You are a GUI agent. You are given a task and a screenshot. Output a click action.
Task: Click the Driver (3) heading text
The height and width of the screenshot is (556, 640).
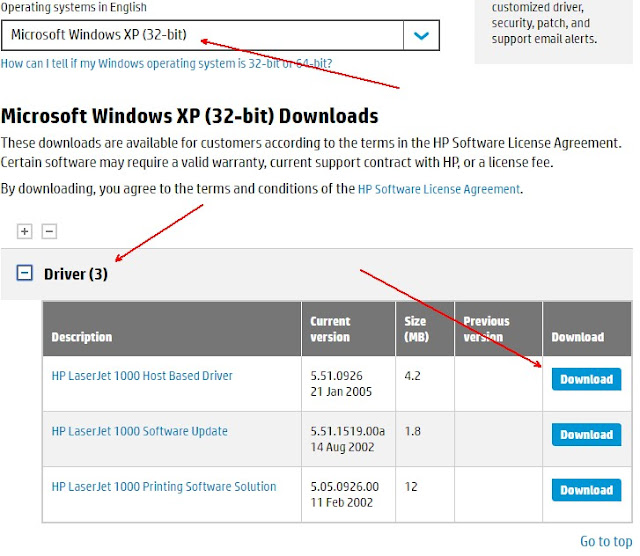point(76,274)
